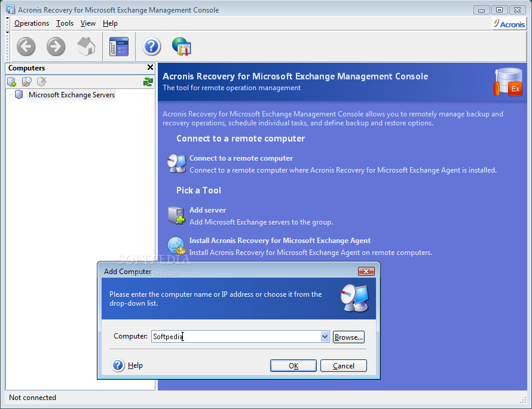532x409 pixels.
Task: Click the search computers magnifier icon
Action: pyautogui.click(x=26, y=82)
